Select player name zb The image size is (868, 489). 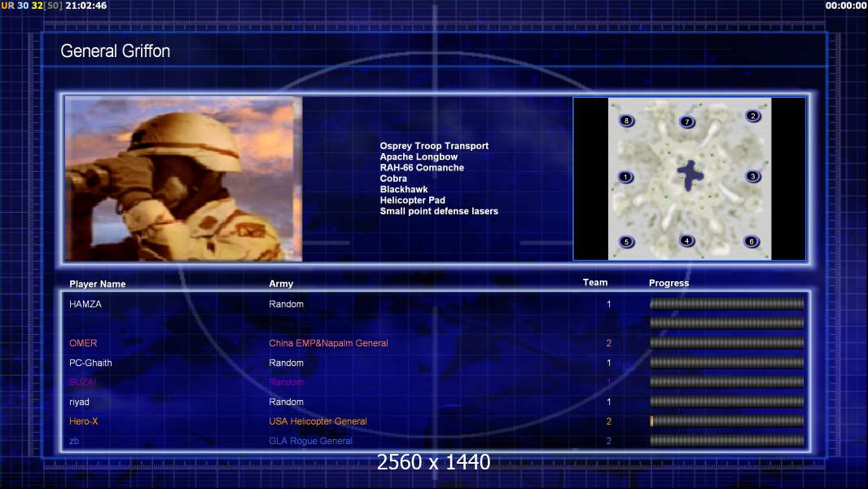coord(74,442)
